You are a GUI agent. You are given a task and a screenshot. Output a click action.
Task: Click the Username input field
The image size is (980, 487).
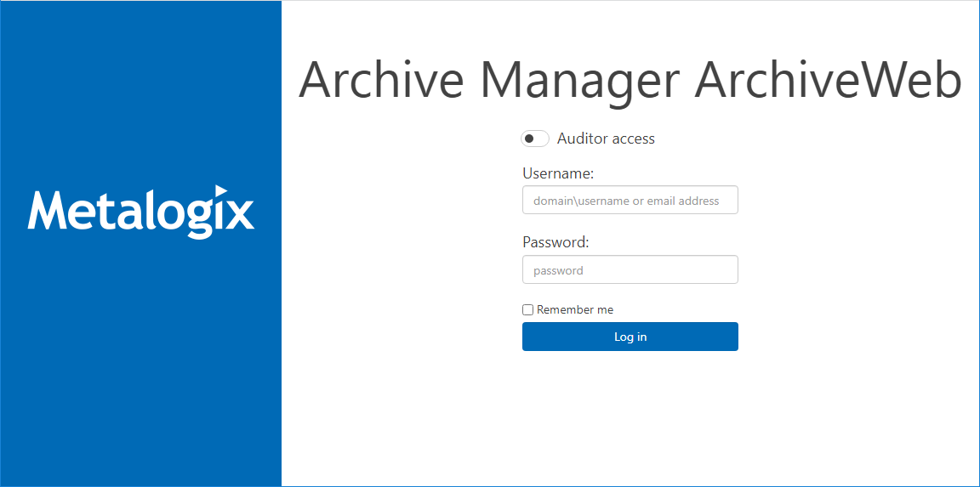click(x=630, y=200)
